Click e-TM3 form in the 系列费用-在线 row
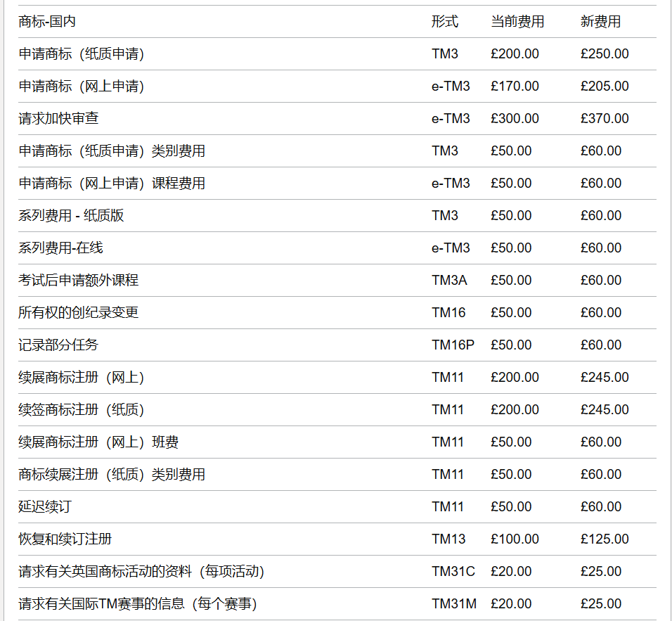Image resolution: width=672 pixels, height=621 pixels. tap(451, 248)
